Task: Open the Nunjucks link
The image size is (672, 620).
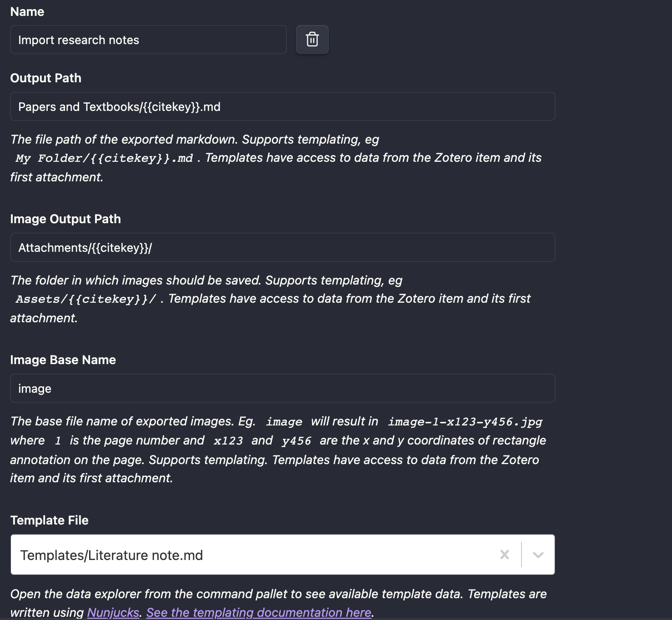Action: [113, 612]
